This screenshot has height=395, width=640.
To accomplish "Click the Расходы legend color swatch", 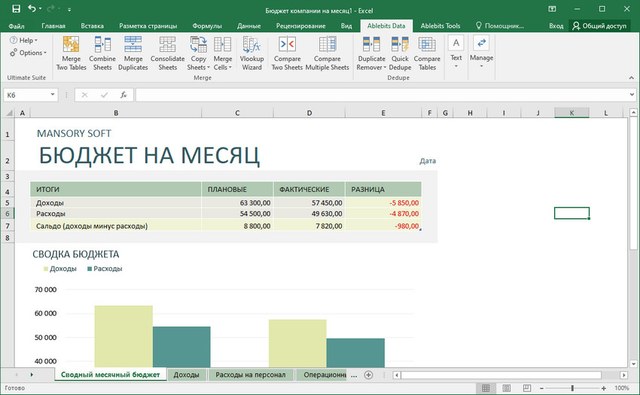I will pyautogui.click(x=89, y=269).
